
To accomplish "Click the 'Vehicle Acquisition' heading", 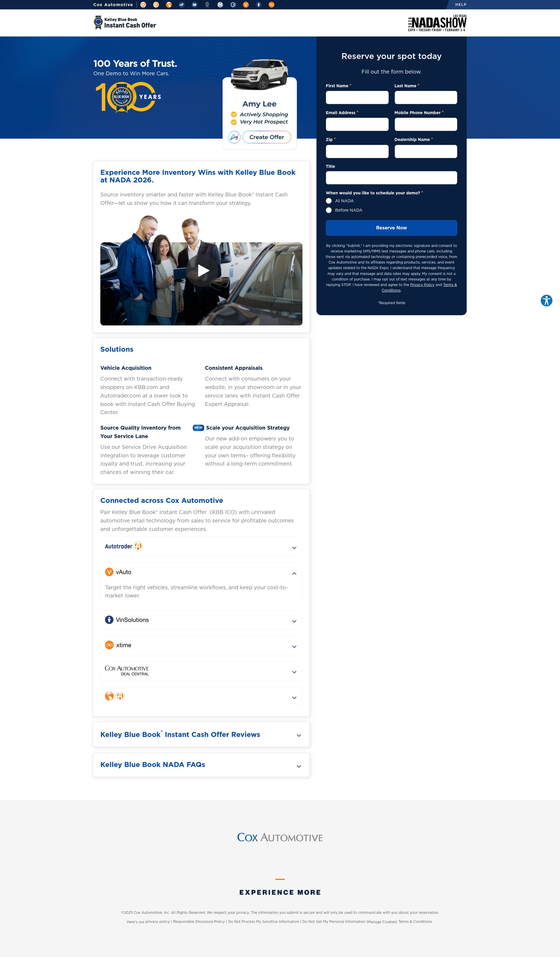I will (126, 368).
